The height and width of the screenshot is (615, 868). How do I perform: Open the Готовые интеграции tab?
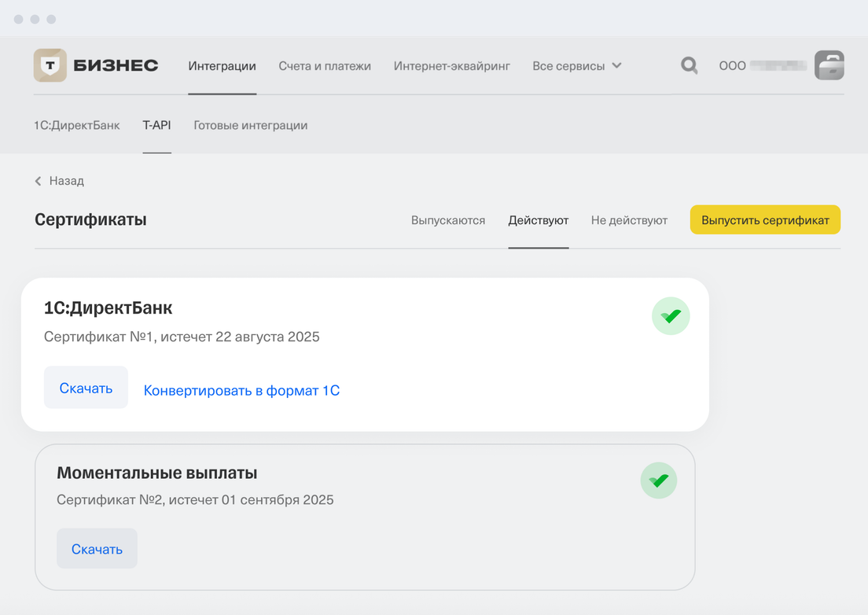pos(250,125)
